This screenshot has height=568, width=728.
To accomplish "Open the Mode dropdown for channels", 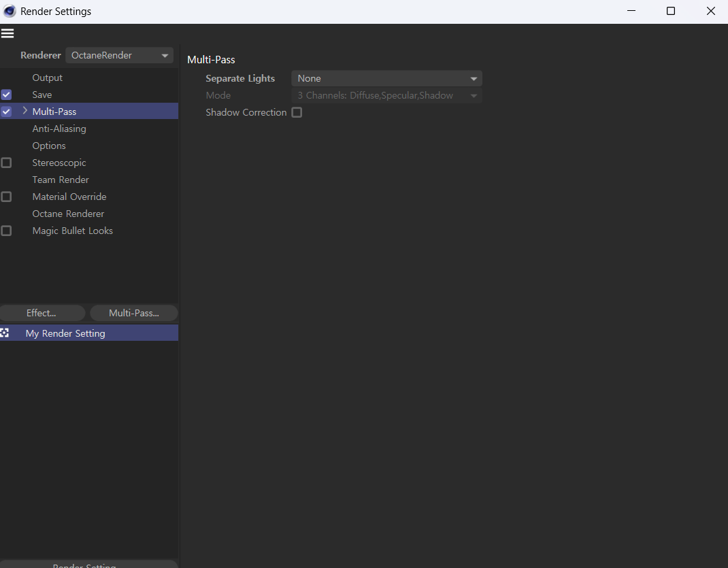I will [386, 96].
